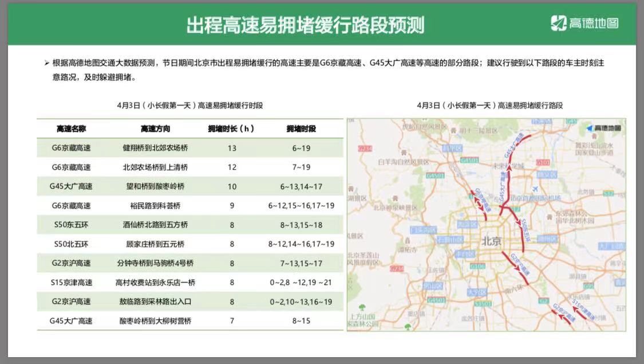
Task: Click the S50东五环 row name cell
Action: tap(71, 225)
